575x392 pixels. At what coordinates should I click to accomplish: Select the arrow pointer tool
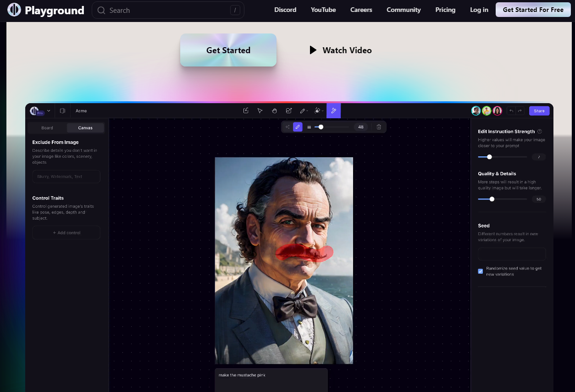[260, 110]
